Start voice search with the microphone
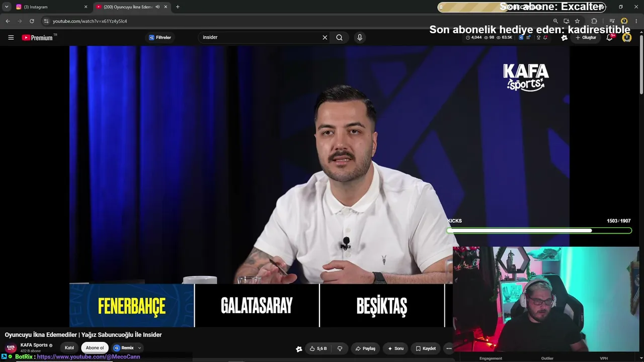The image size is (644, 362). coord(359,37)
